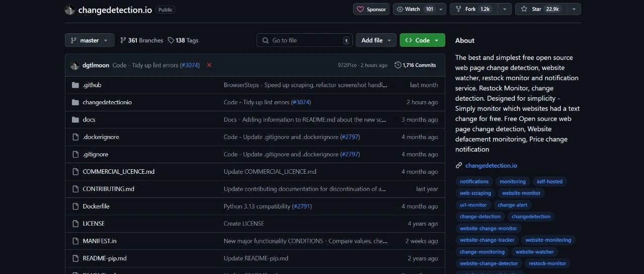Select the change-detection topic tag
The height and width of the screenshot is (274, 644).
480,217
